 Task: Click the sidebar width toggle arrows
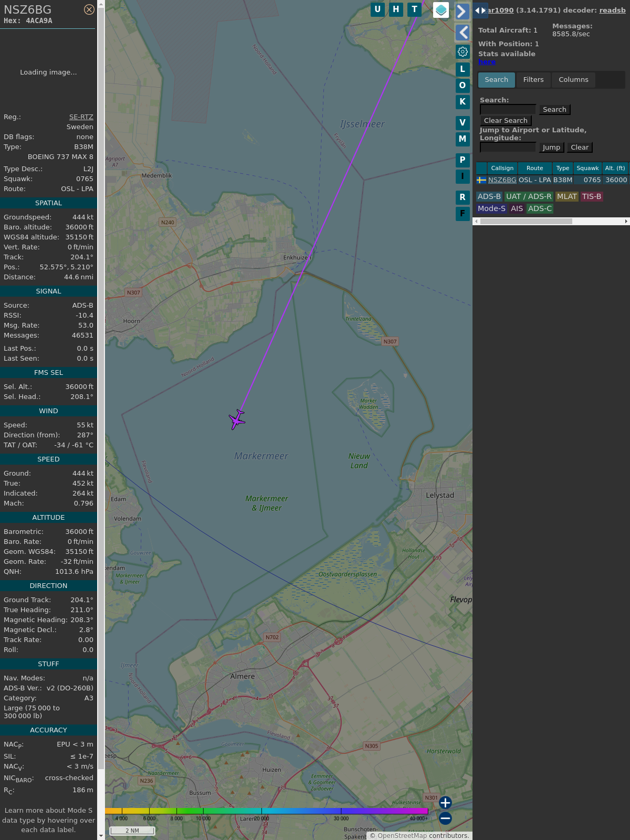pyautogui.click(x=480, y=10)
